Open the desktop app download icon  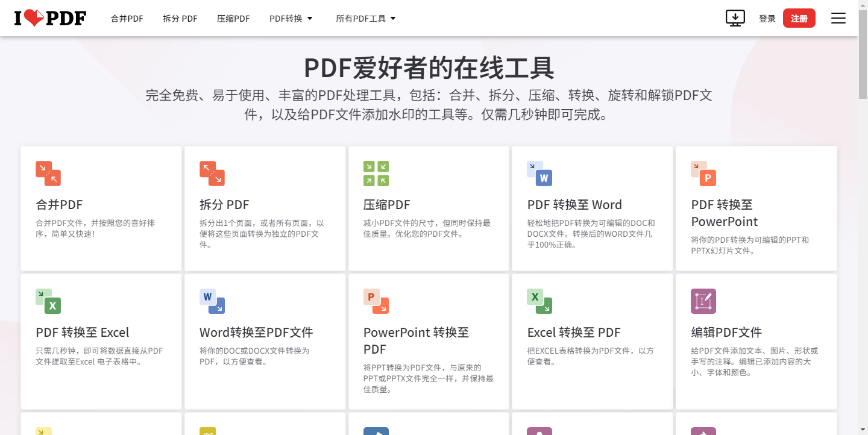point(735,18)
